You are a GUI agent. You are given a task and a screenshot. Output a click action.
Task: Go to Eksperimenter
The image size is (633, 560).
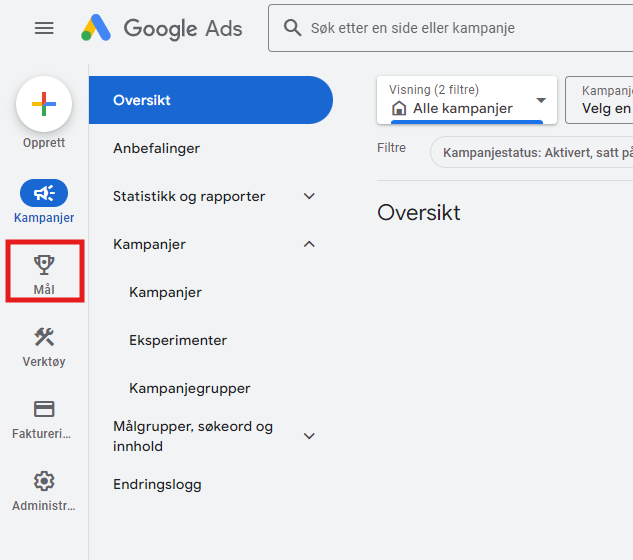coord(178,340)
